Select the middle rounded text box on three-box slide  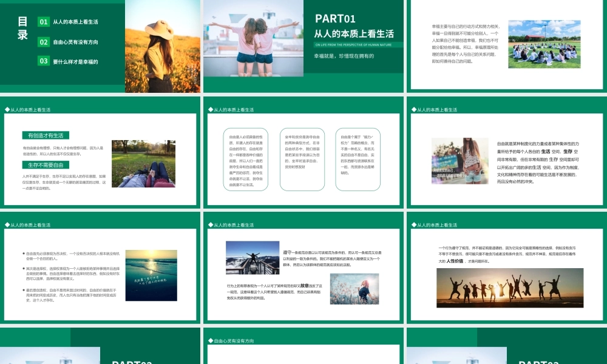(302, 160)
